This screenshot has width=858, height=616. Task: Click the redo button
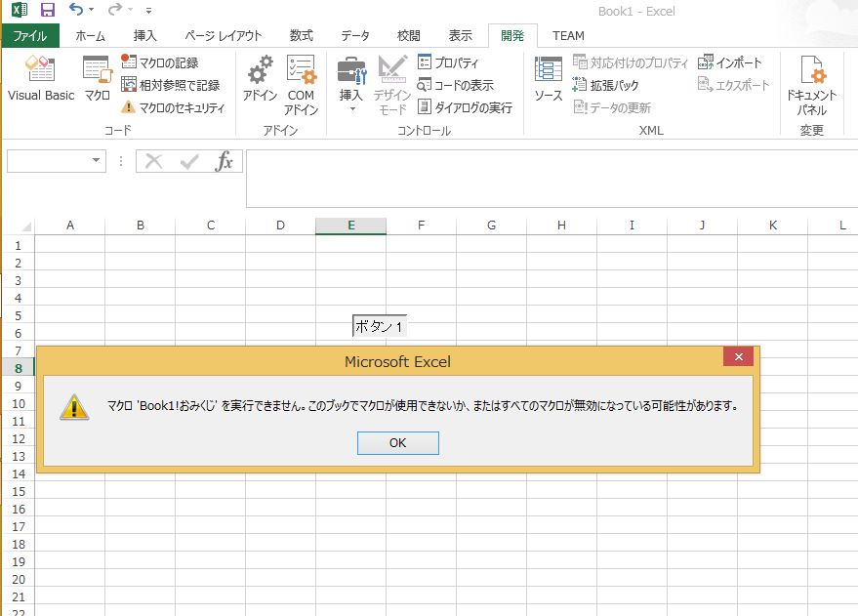115,10
